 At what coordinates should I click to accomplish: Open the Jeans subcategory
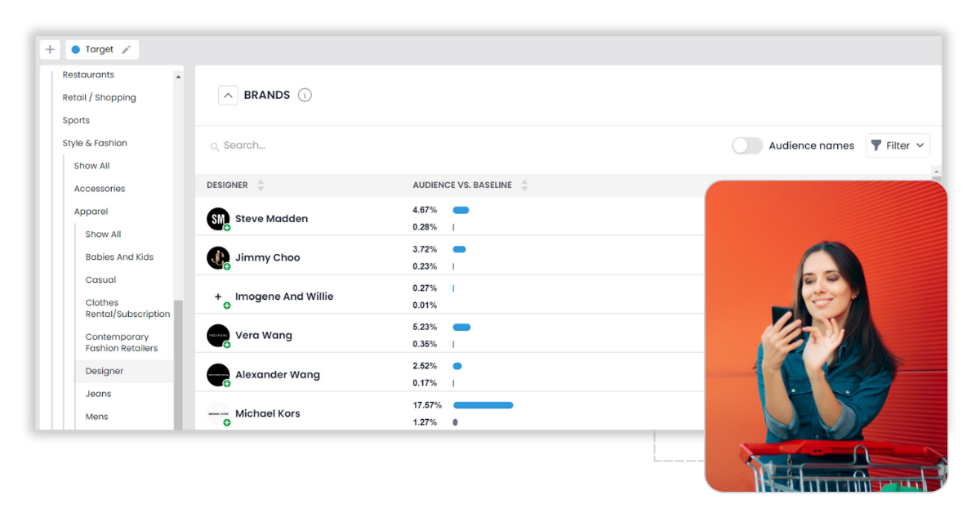[98, 394]
